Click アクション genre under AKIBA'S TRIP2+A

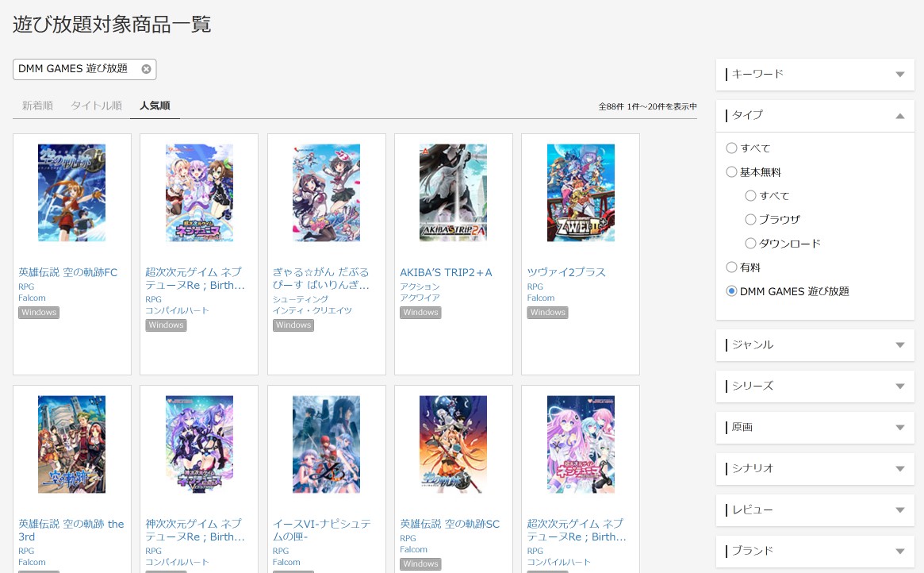[420, 286]
